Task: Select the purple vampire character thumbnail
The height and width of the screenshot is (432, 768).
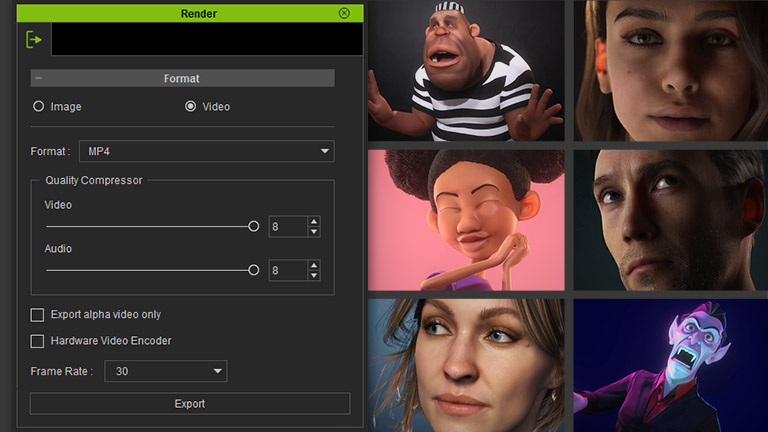Action: 670,365
